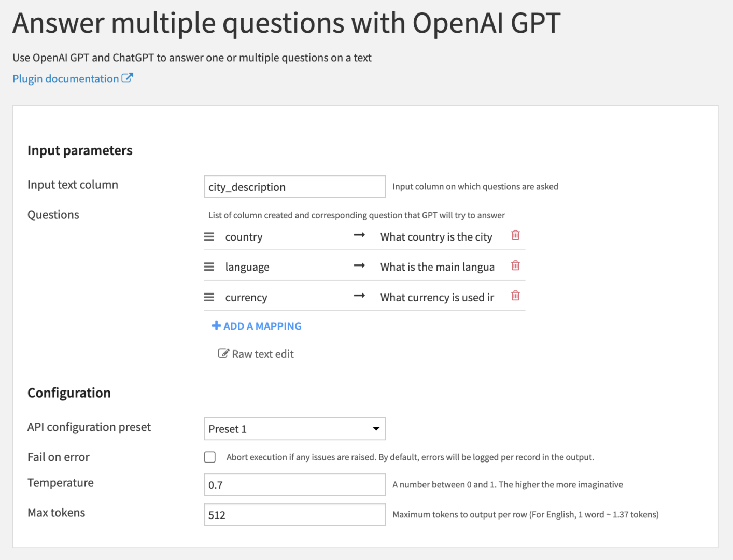Enable the Fail on error checkbox
This screenshot has width=733, height=560.
[209, 457]
